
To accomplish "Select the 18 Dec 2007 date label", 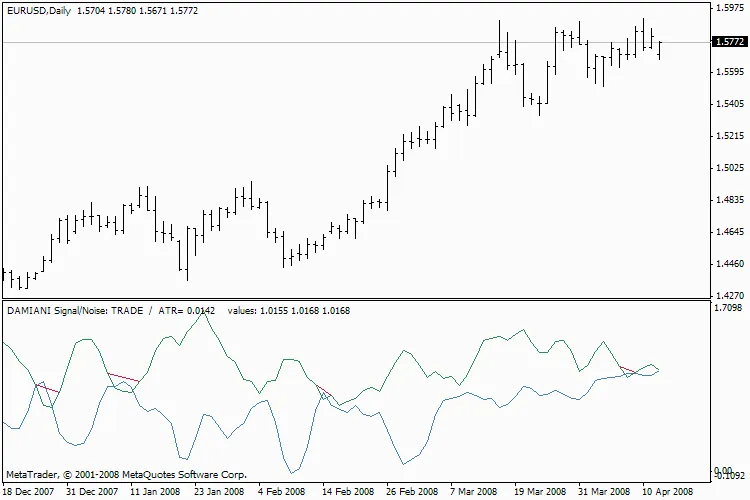I will (x=29, y=492).
